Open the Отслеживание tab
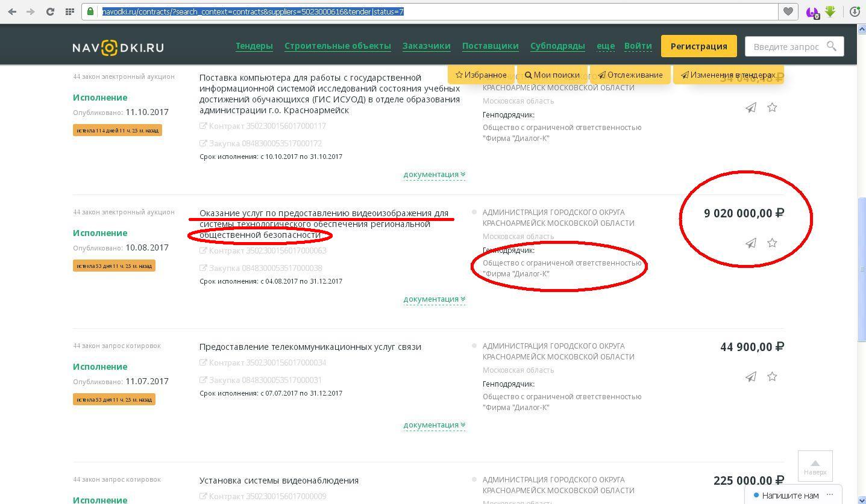 coord(630,75)
